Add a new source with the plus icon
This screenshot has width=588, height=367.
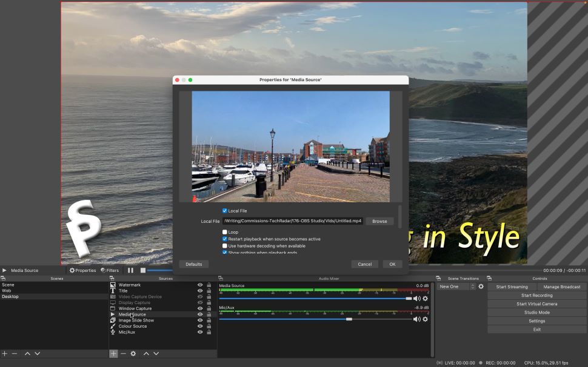[115, 353]
